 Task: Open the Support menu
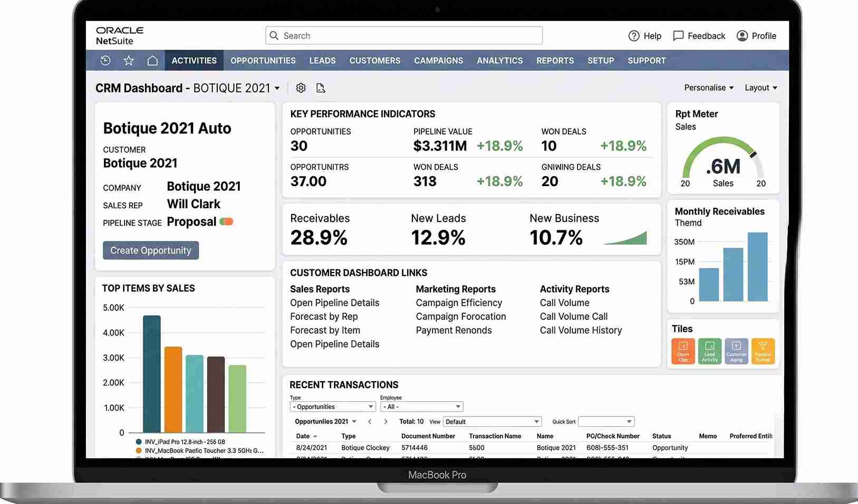click(647, 61)
